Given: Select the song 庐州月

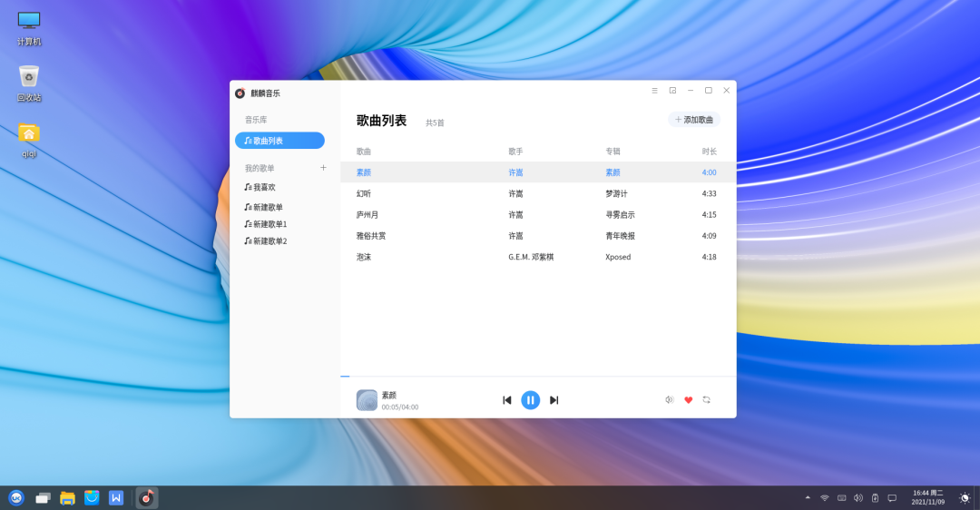Looking at the screenshot, I should tap(538, 214).
